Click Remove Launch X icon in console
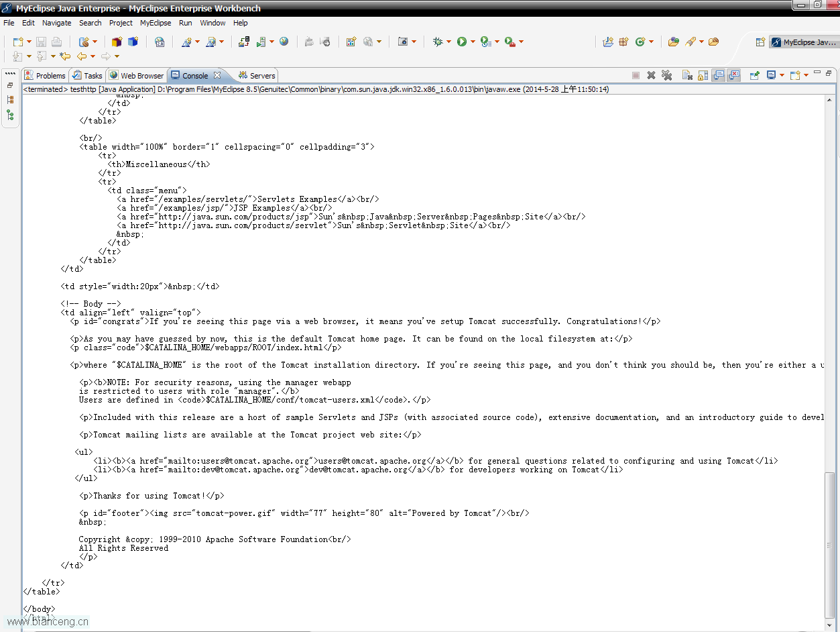 (651, 75)
